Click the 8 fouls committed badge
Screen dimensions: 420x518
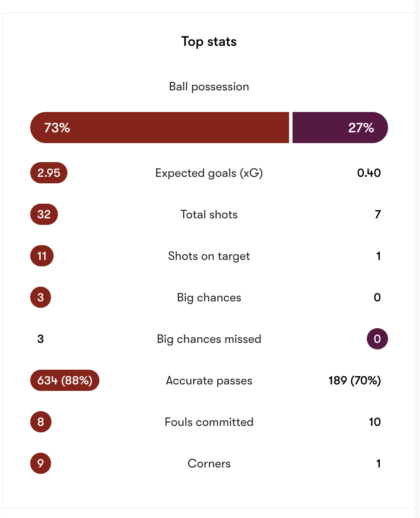(x=41, y=422)
